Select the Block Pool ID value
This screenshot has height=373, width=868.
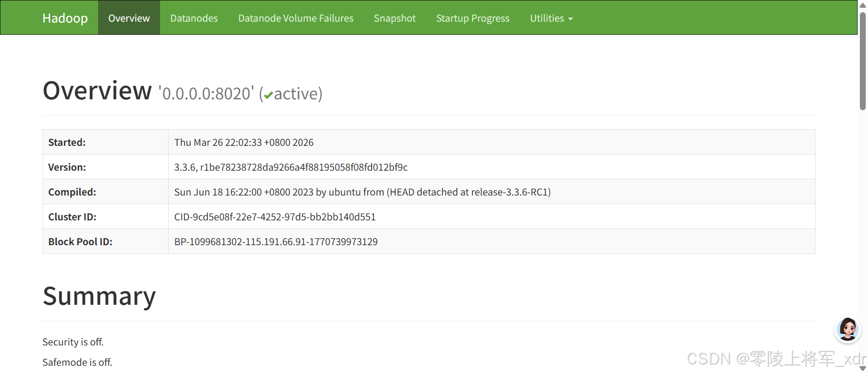point(276,242)
